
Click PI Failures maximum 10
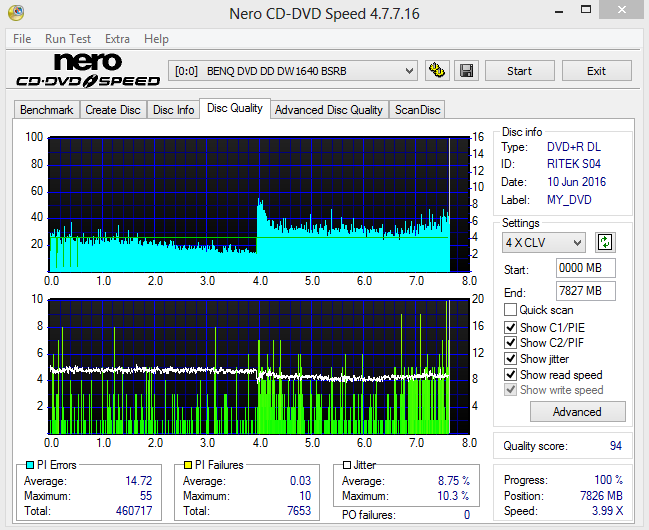point(305,496)
